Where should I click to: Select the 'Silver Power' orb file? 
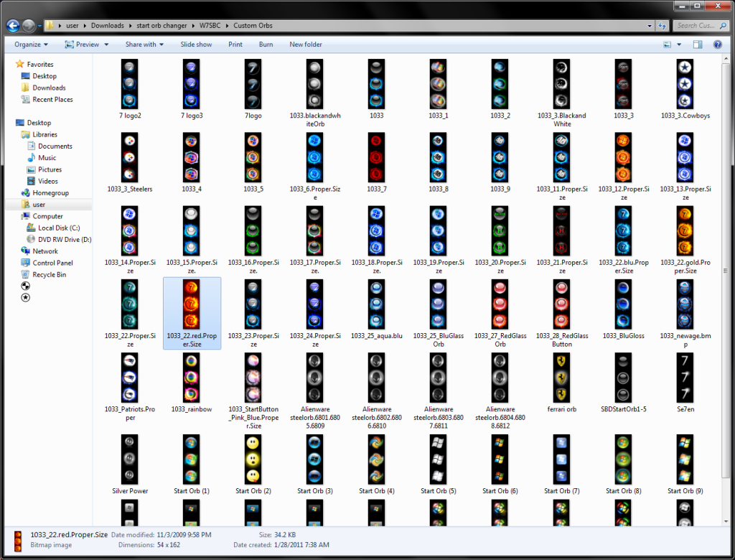tap(130, 465)
